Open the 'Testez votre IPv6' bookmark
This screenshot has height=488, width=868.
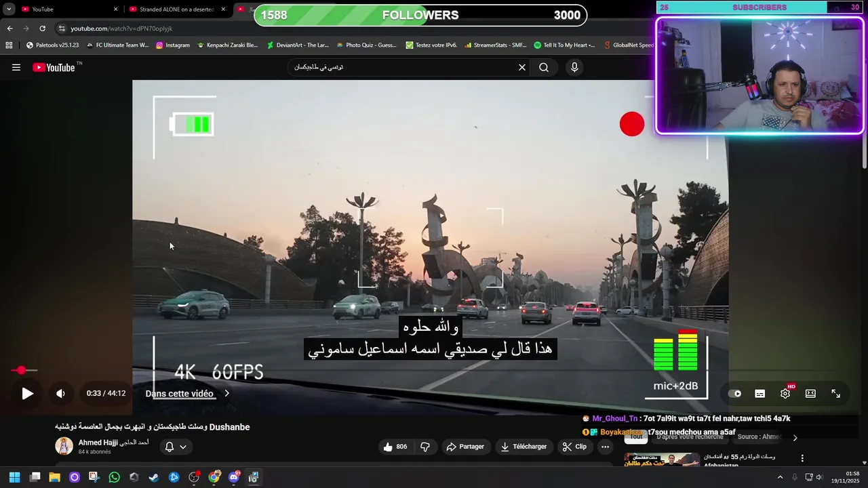pyautogui.click(x=431, y=45)
